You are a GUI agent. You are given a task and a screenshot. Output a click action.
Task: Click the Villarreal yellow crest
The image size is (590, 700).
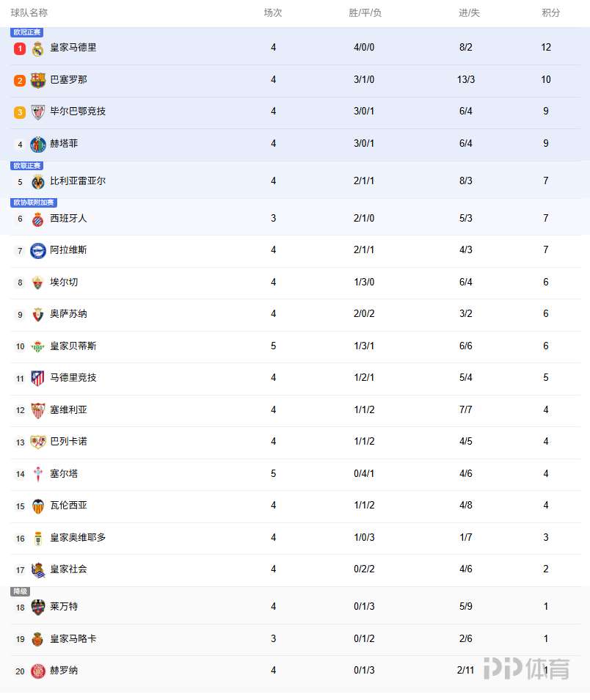[x=38, y=182]
